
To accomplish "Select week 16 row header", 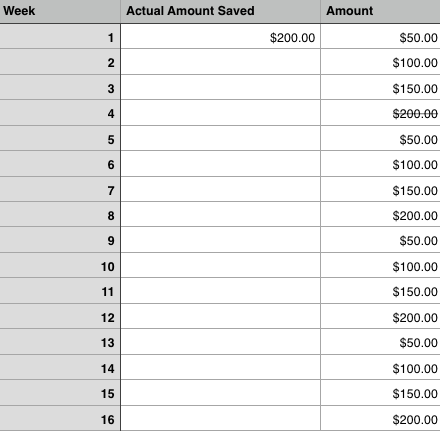I will [x=60, y=418].
